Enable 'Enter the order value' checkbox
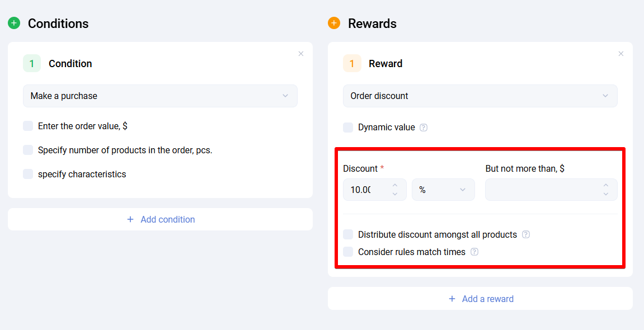The height and width of the screenshot is (330, 644). click(28, 126)
